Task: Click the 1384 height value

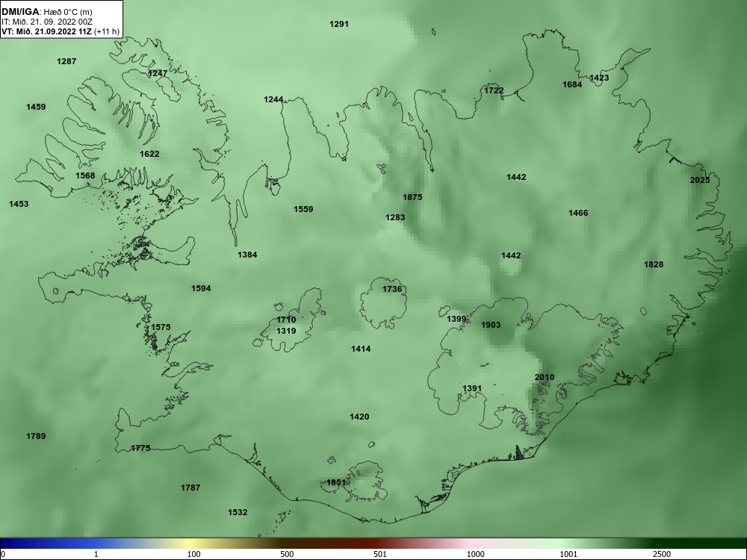Action: click(x=247, y=255)
